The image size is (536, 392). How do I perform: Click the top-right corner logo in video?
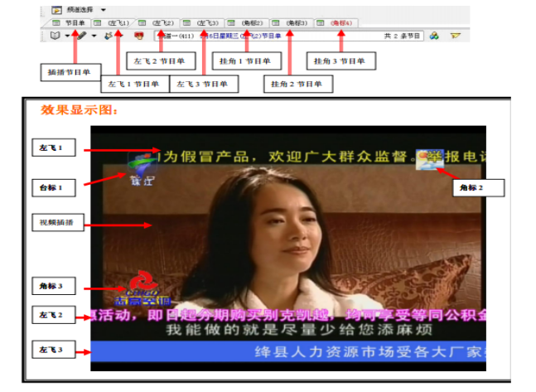(430, 157)
